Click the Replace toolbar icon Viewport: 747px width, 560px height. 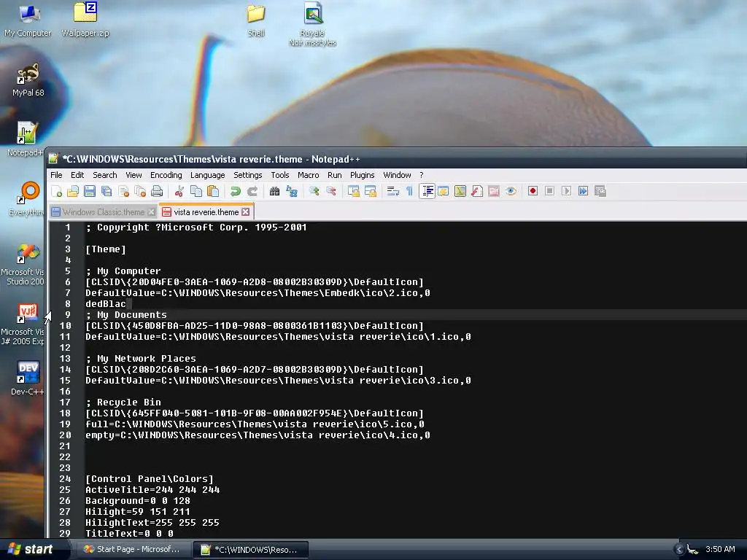coord(292,192)
